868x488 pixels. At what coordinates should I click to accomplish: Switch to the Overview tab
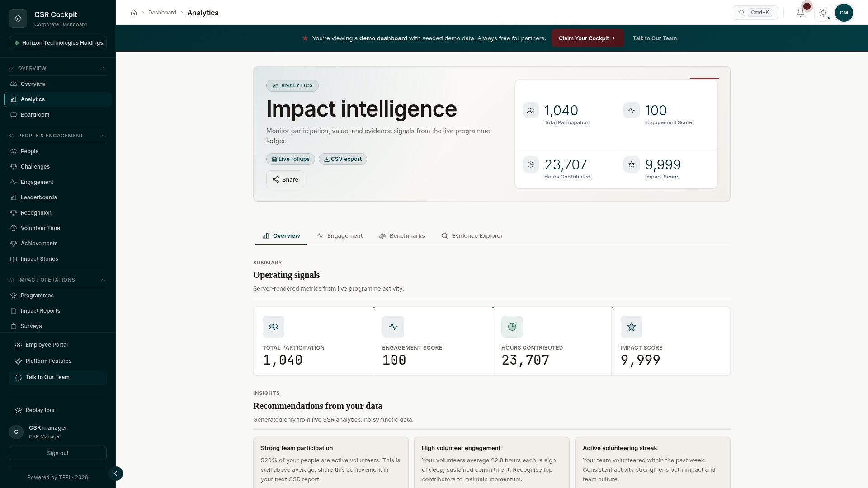pyautogui.click(x=281, y=236)
